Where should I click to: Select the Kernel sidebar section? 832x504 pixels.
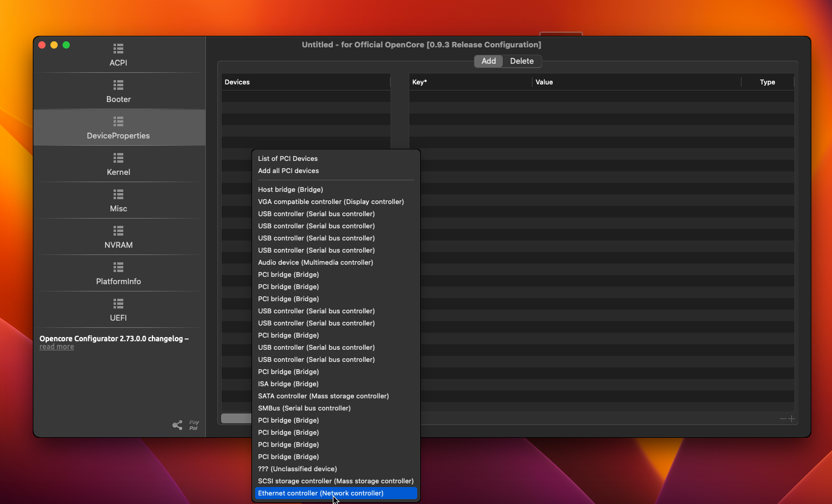118,164
